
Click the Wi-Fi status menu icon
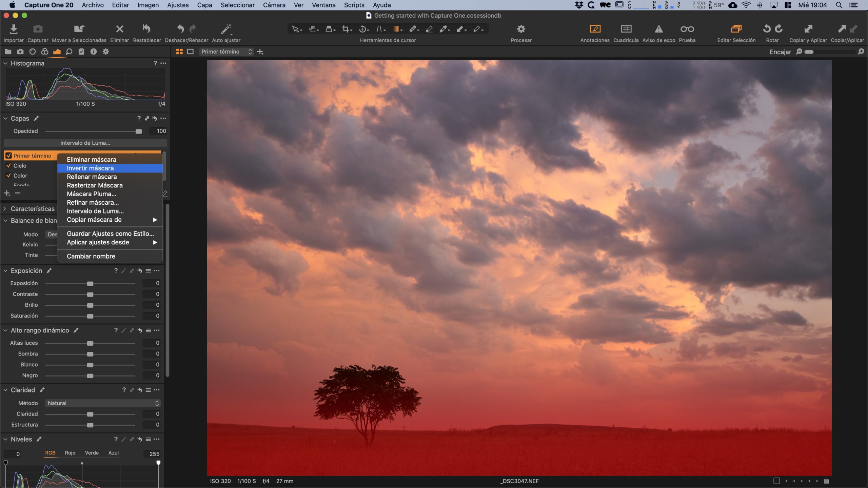pos(746,5)
